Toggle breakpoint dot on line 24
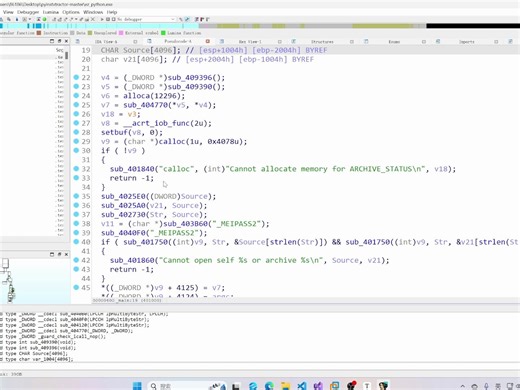This screenshot has width=520, height=390. [x=76, y=96]
